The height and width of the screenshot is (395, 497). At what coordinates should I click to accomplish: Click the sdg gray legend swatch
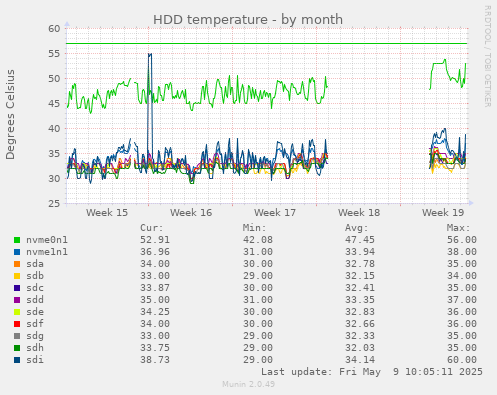(x=17, y=336)
